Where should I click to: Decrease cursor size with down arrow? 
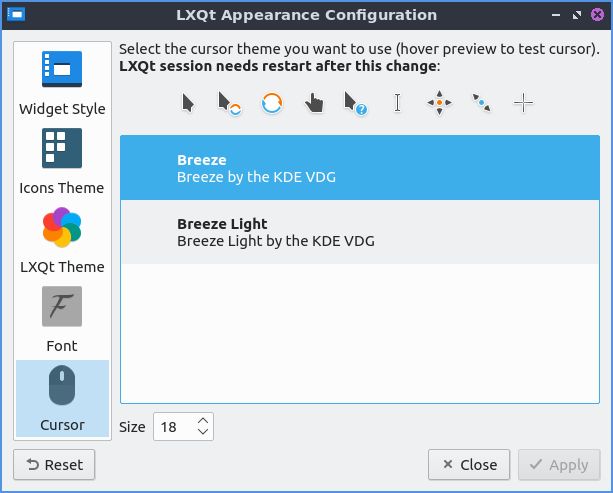203,433
